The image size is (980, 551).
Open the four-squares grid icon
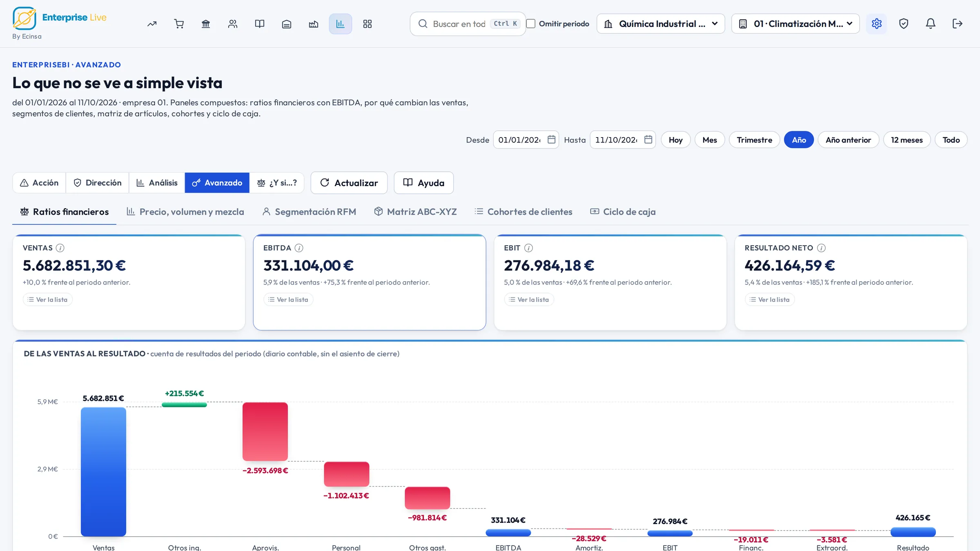click(x=367, y=24)
